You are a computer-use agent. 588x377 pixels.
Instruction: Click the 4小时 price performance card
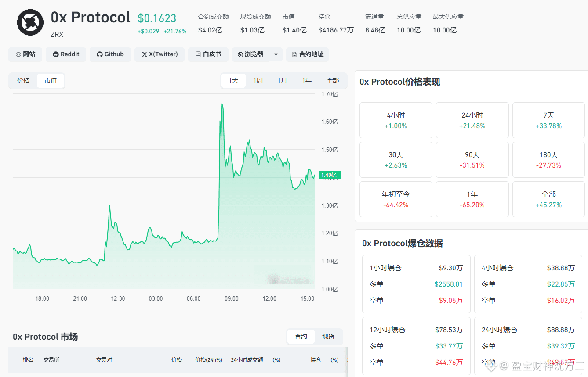click(x=396, y=120)
